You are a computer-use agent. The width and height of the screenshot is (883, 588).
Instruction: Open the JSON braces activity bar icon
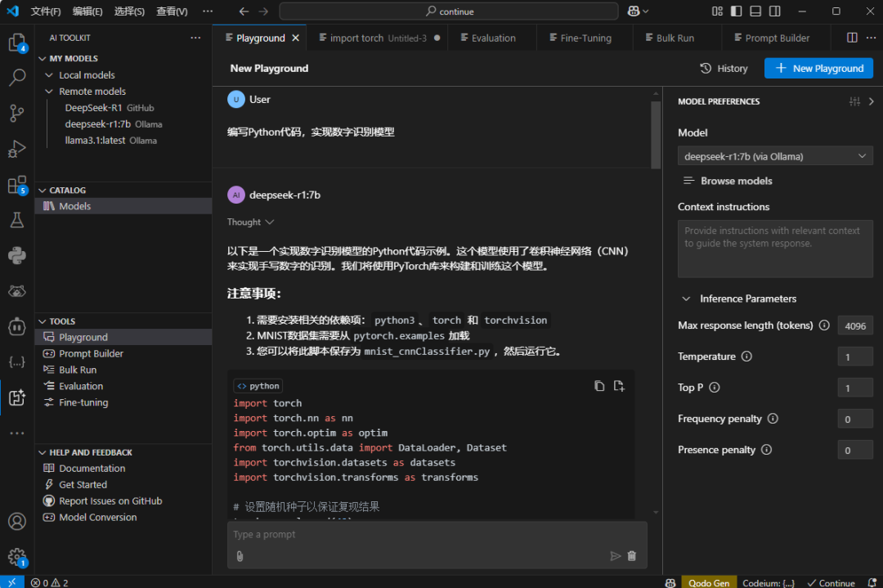[17, 362]
